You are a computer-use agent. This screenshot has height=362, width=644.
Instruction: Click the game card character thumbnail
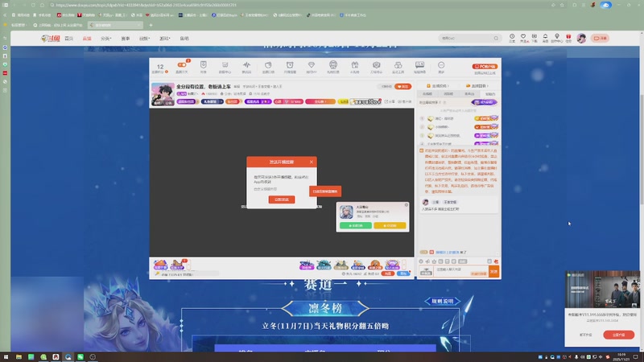point(346,212)
